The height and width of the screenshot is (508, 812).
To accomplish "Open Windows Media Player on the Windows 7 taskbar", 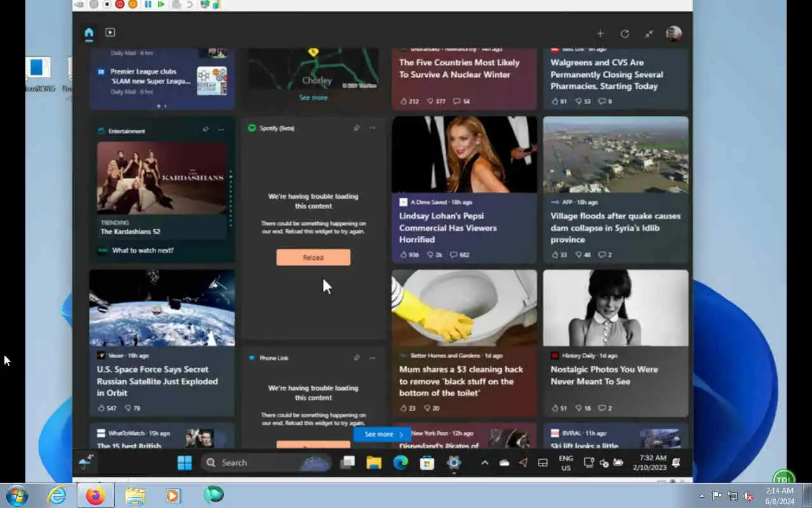I will (173, 495).
